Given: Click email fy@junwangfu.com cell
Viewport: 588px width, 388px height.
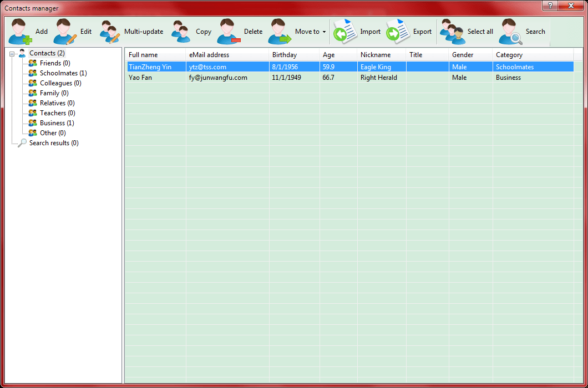Looking at the screenshot, I should 227,78.
